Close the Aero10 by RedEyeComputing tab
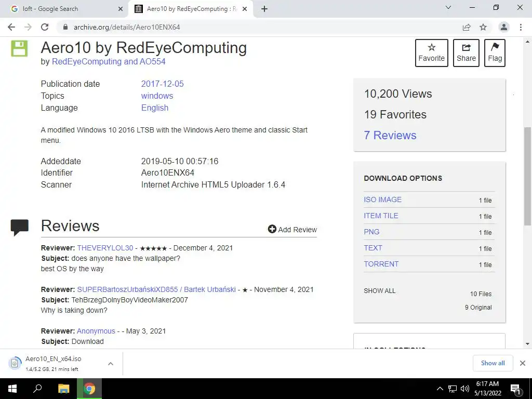 (244, 9)
